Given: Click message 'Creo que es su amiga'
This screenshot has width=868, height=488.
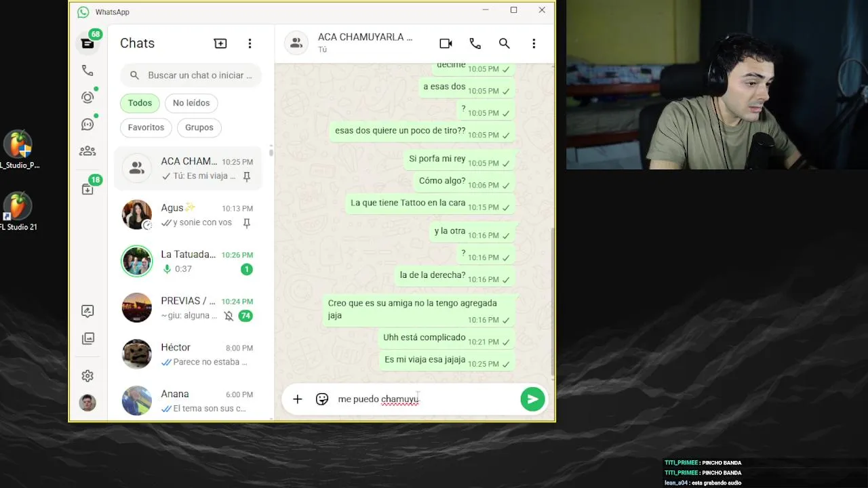Looking at the screenshot, I should (418, 310).
